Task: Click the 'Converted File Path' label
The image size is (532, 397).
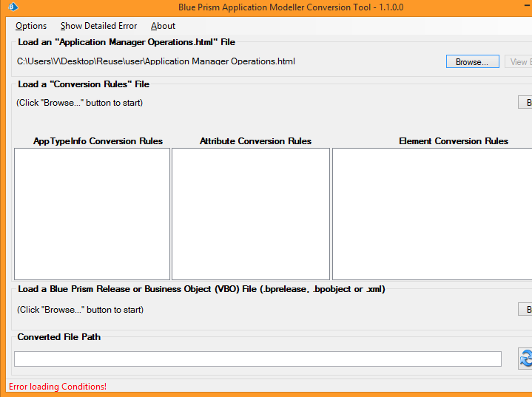Action: point(59,337)
